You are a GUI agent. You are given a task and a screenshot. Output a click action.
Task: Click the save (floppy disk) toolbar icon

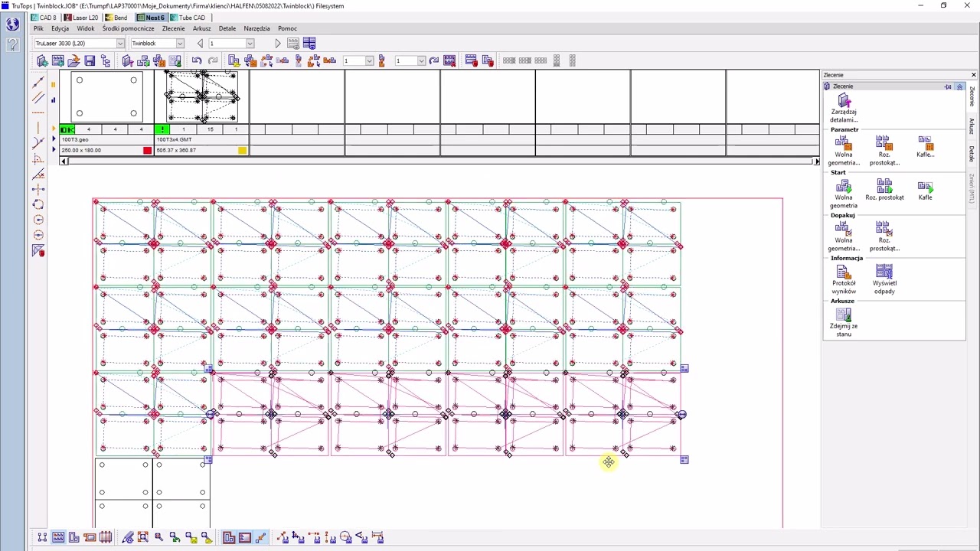point(90,60)
